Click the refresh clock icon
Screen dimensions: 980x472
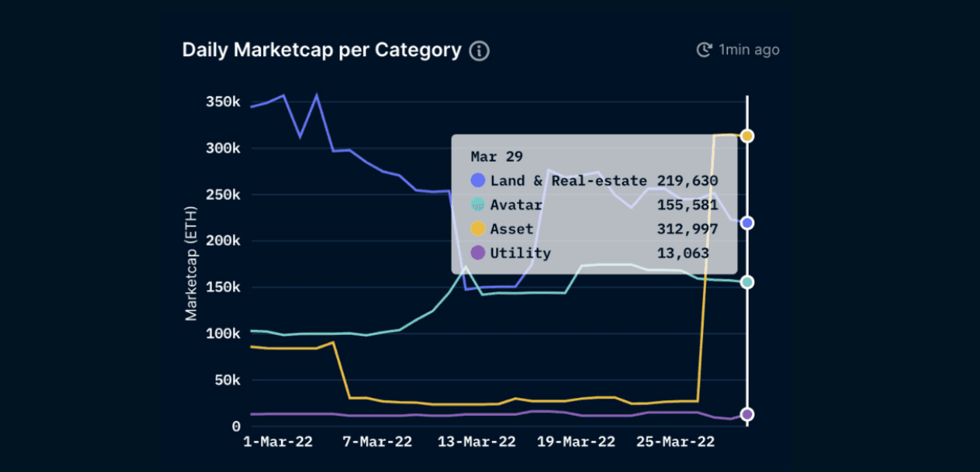click(x=704, y=50)
